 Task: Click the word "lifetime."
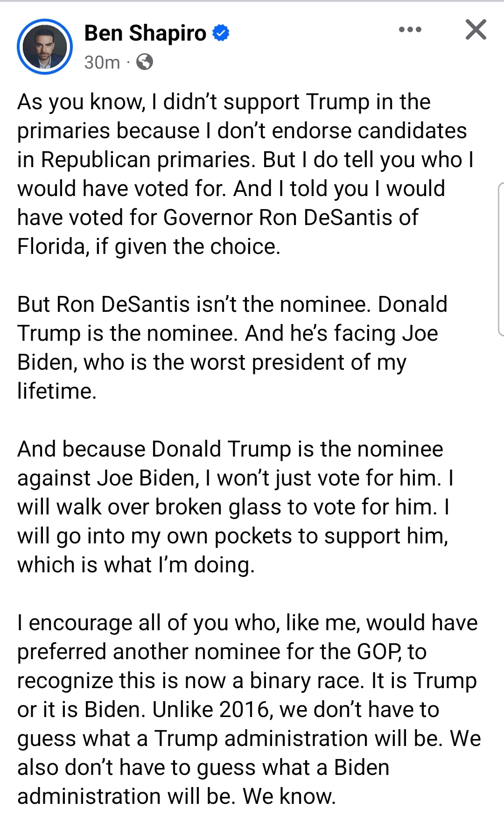point(57,392)
